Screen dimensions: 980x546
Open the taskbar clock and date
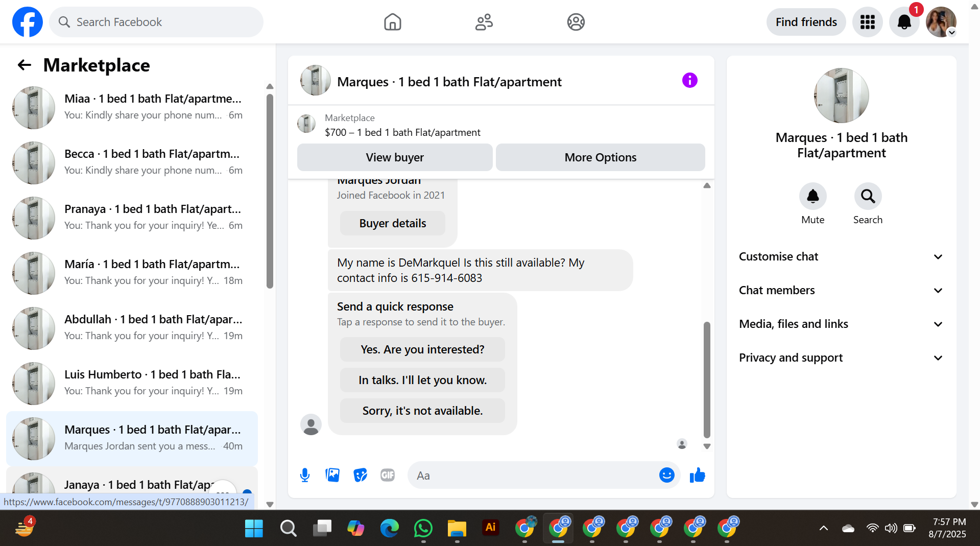[948, 528]
